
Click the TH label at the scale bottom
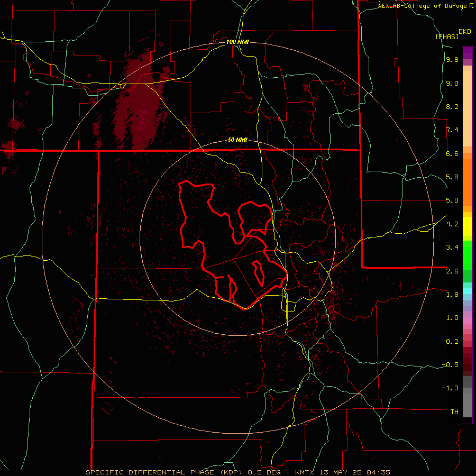click(454, 411)
